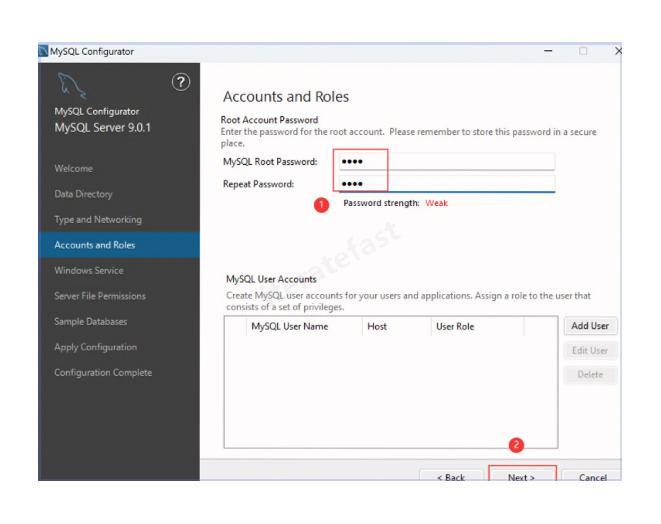Cancel the configuration wizard
Screen dimensions: 661x524
(592, 476)
